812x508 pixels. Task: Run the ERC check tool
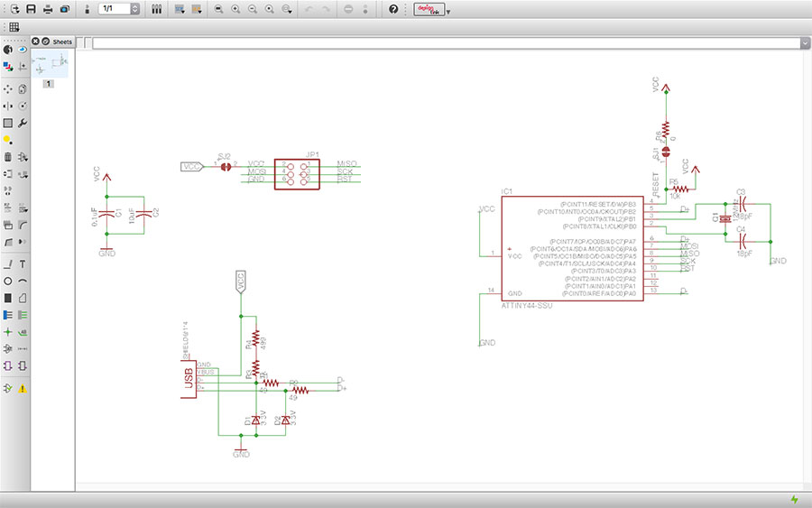[8, 388]
